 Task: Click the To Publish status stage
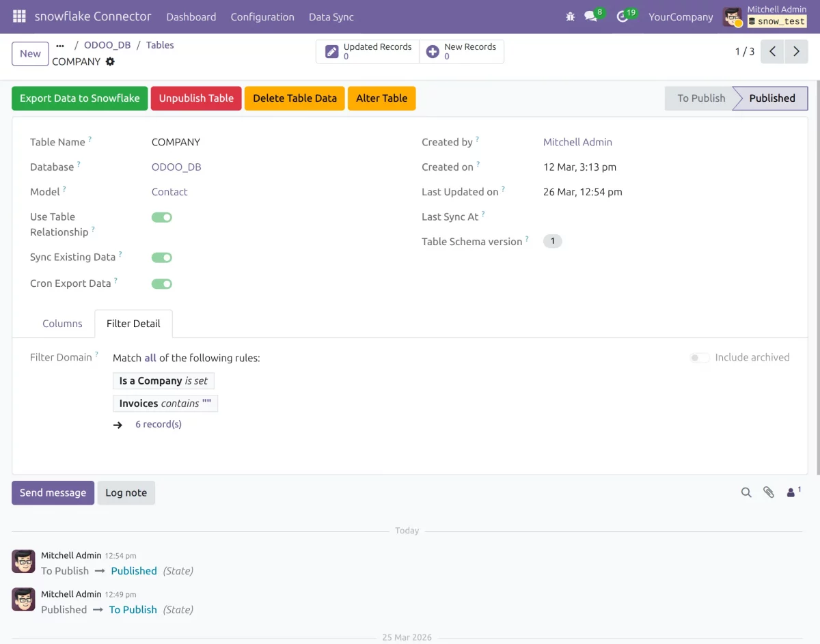coord(701,98)
